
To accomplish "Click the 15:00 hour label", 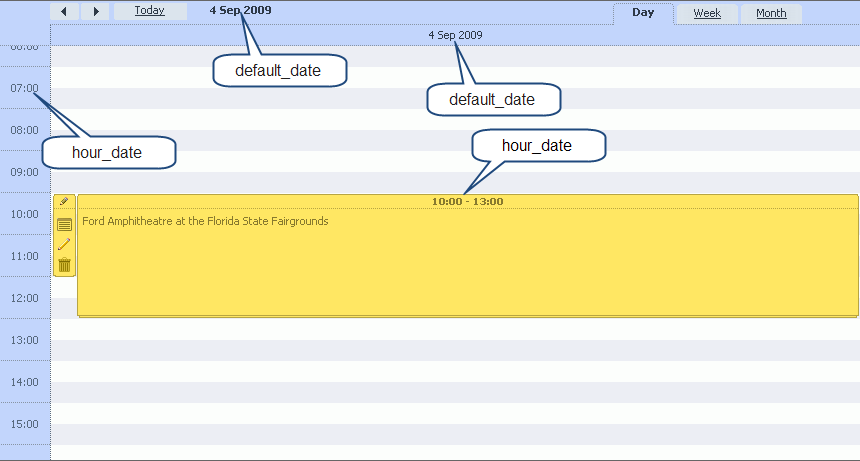I will 25,424.
